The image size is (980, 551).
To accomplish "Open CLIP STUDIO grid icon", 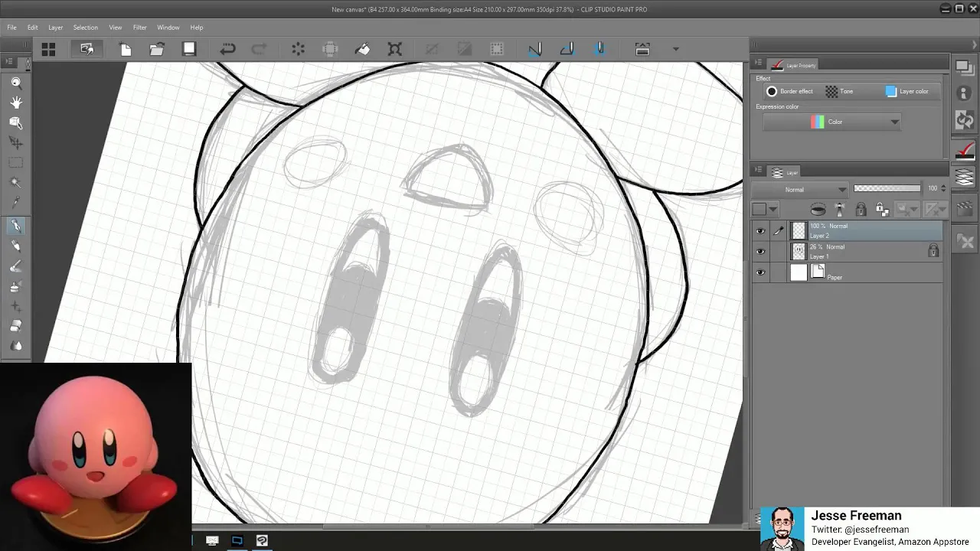I will pyautogui.click(x=48, y=50).
